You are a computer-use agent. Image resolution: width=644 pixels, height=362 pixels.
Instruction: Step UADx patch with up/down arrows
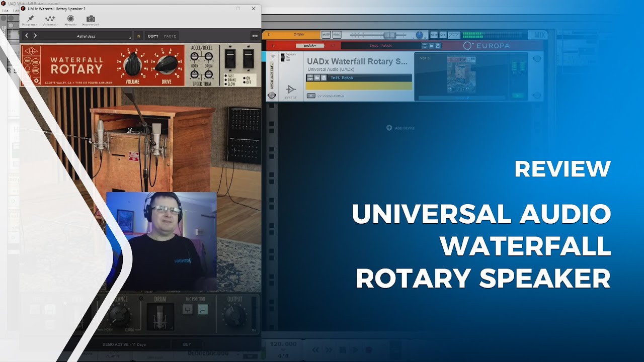[310, 78]
